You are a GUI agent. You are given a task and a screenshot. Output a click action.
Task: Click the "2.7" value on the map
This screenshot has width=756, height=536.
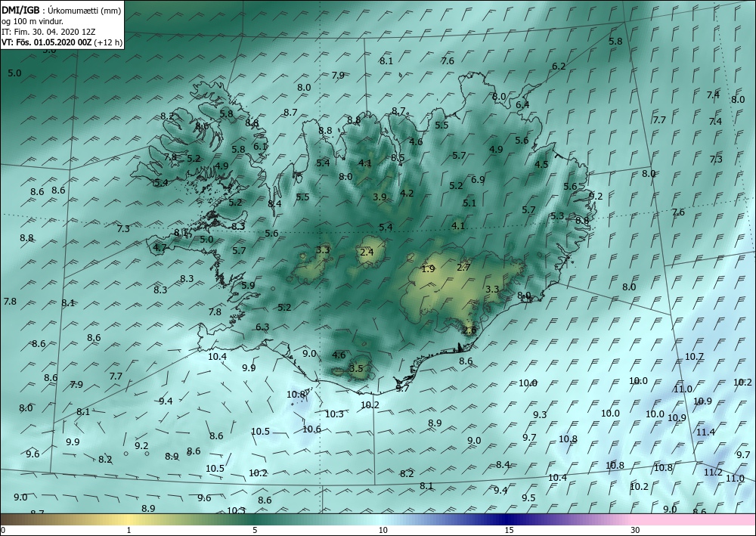pyautogui.click(x=463, y=267)
